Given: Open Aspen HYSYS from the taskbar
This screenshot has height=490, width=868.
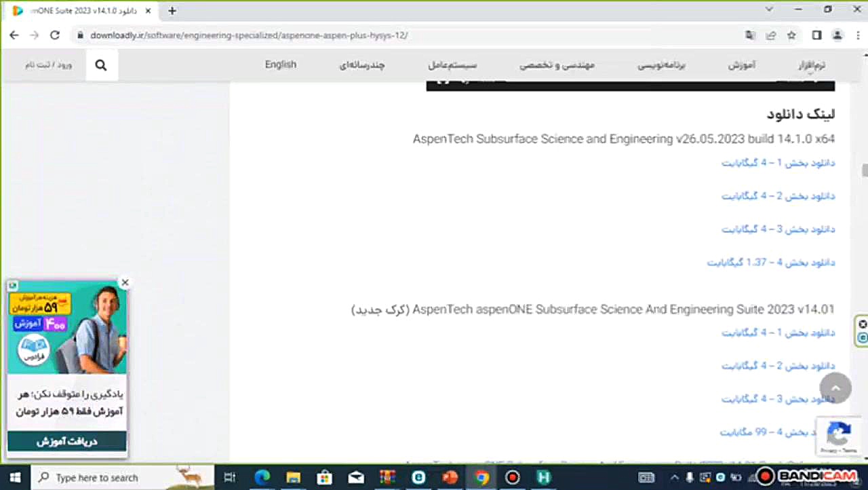Looking at the screenshot, I should point(543,477).
